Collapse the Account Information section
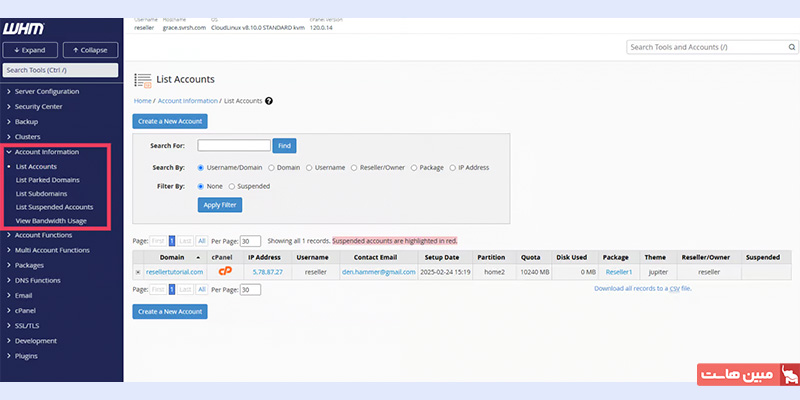 coord(46,152)
